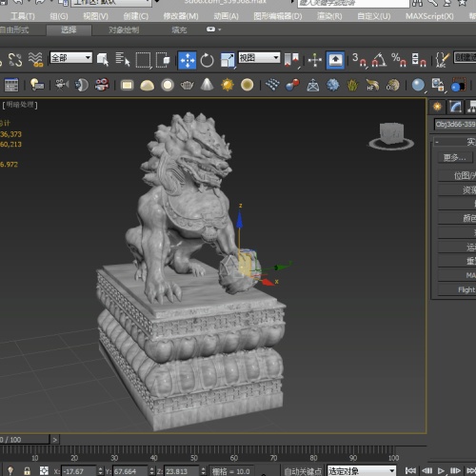Click the blue spiky ball icon
476x476 pixels.
(x=332, y=85)
